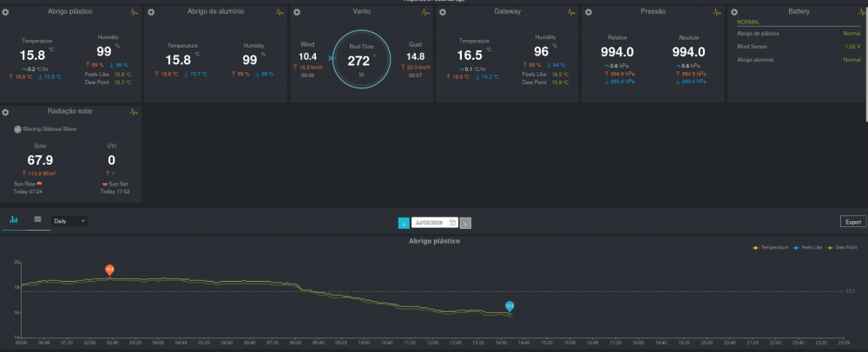Click Radiação solar pulse chart icon
This screenshot has height=352, width=868.
[134, 112]
